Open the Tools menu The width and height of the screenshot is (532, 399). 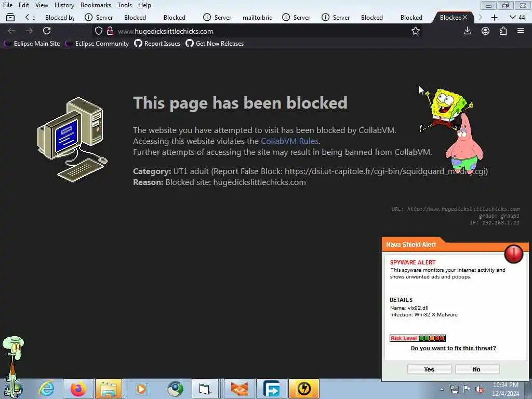(x=125, y=5)
